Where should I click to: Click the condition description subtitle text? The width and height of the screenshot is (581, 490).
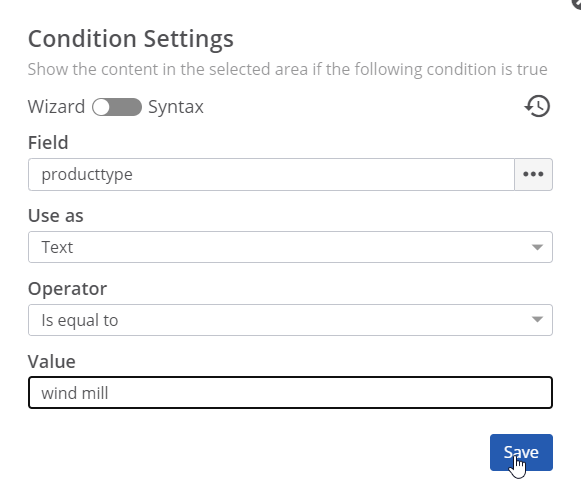point(288,69)
